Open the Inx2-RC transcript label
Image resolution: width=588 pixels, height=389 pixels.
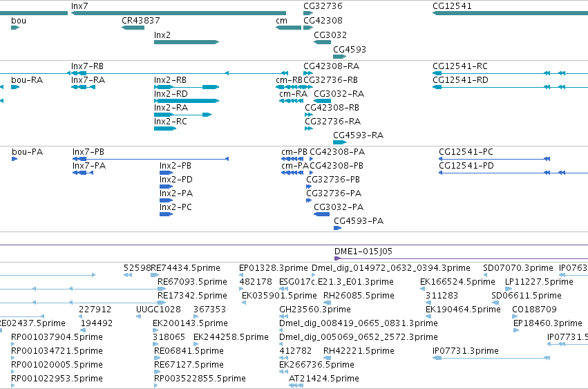[x=170, y=122]
